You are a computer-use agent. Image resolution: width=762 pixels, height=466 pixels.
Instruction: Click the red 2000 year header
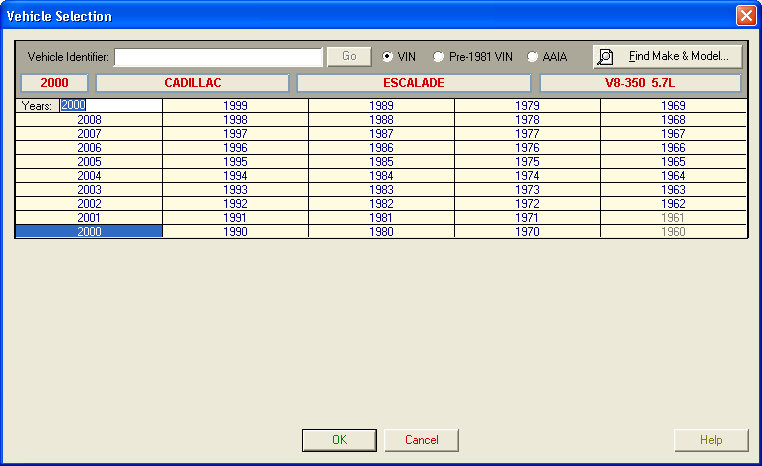point(54,83)
